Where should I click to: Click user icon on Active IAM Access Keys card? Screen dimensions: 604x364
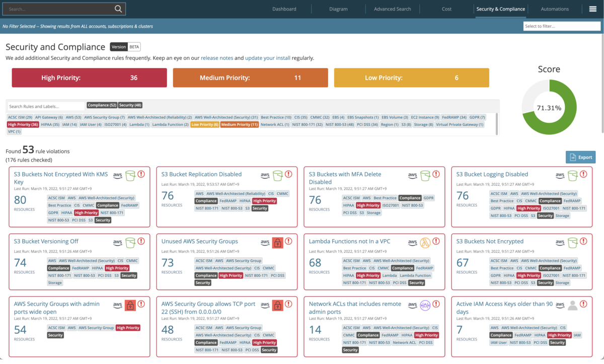click(x=572, y=305)
